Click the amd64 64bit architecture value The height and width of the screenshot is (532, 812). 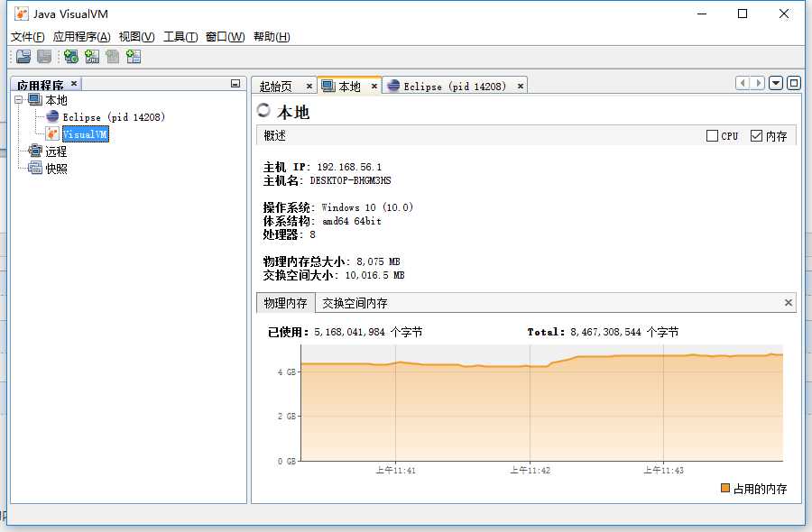(352, 220)
